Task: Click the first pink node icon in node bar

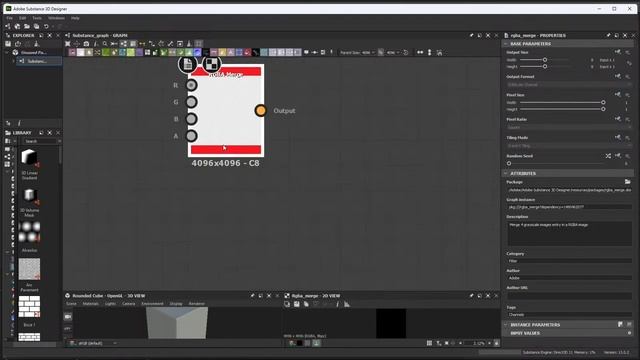Action: pyautogui.click(x=72, y=52)
